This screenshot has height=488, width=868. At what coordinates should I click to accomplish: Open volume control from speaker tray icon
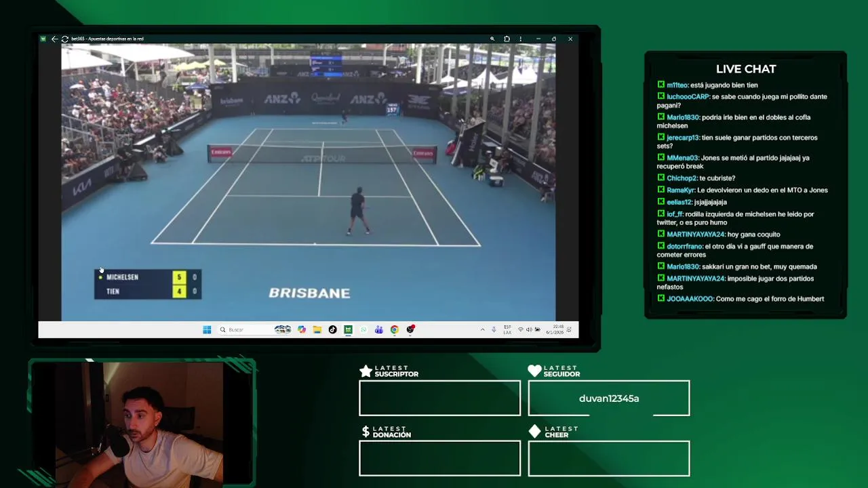[529, 329]
